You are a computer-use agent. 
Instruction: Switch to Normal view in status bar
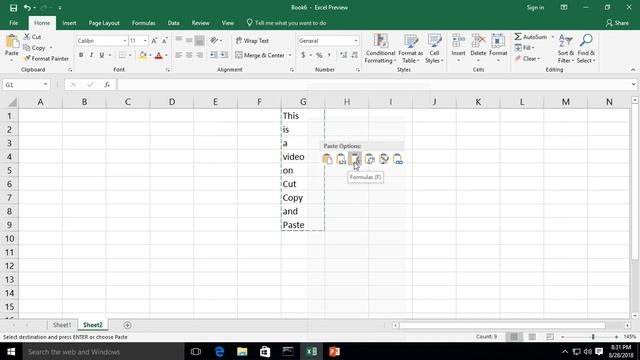(514, 337)
